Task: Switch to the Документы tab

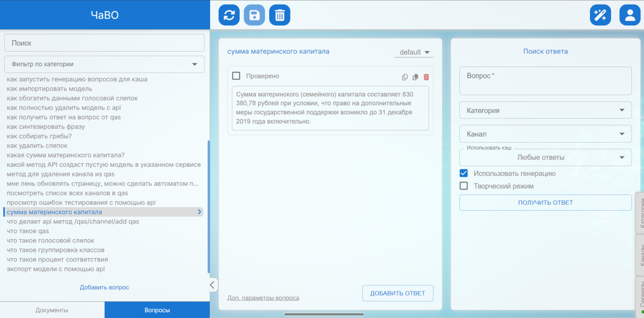Action: pos(52,310)
